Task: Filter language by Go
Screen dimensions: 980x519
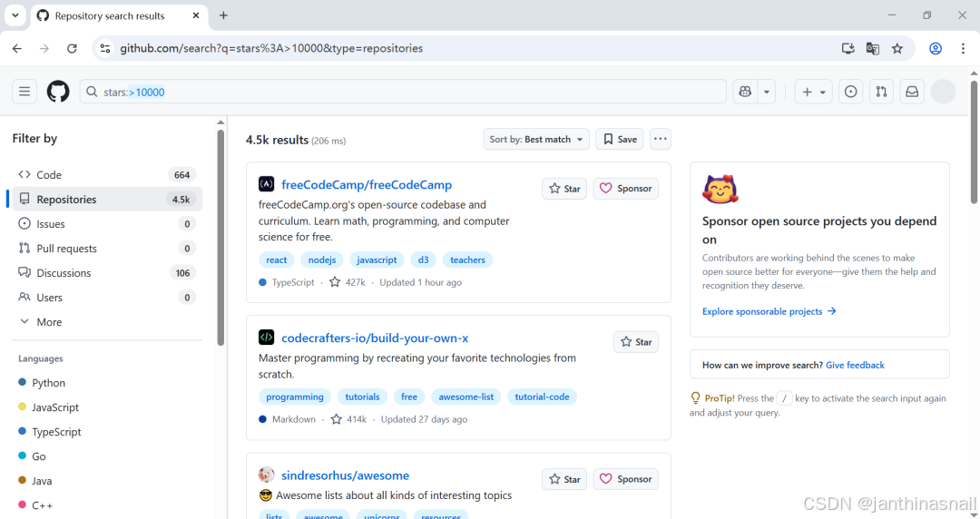Action: (32, 455)
